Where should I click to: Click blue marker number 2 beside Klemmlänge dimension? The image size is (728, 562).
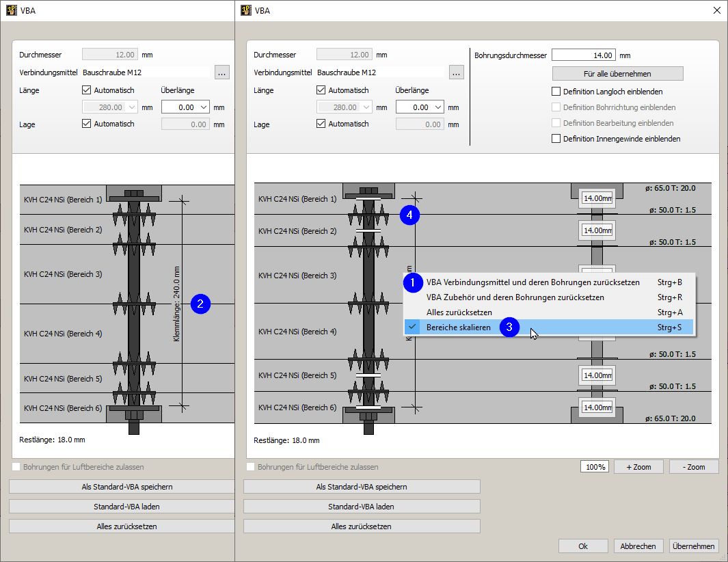(x=200, y=304)
